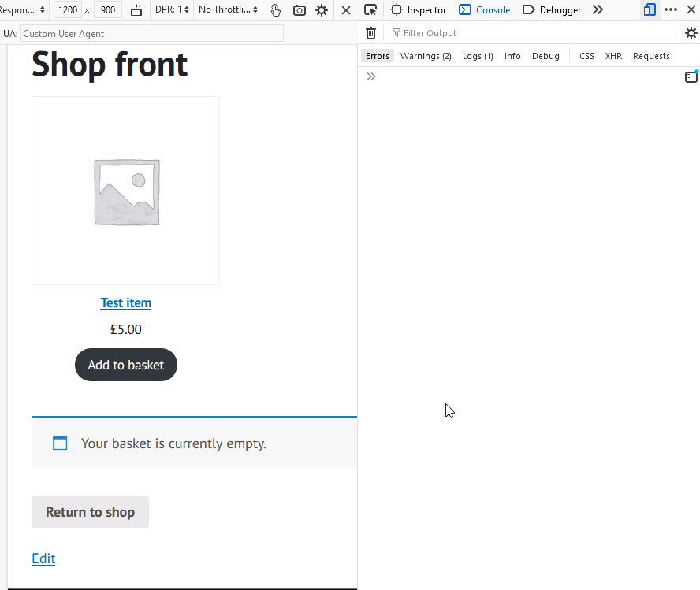Screen dimensions: 700x590
Task: Toggle the Logs (1) filter
Action: click(x=478, y=56)
